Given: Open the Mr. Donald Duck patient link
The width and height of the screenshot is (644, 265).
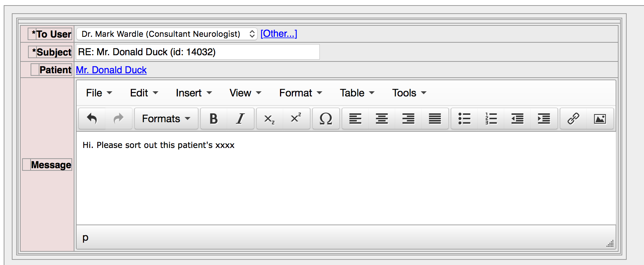Looking at the screenshot, I should tap(111, 70).
